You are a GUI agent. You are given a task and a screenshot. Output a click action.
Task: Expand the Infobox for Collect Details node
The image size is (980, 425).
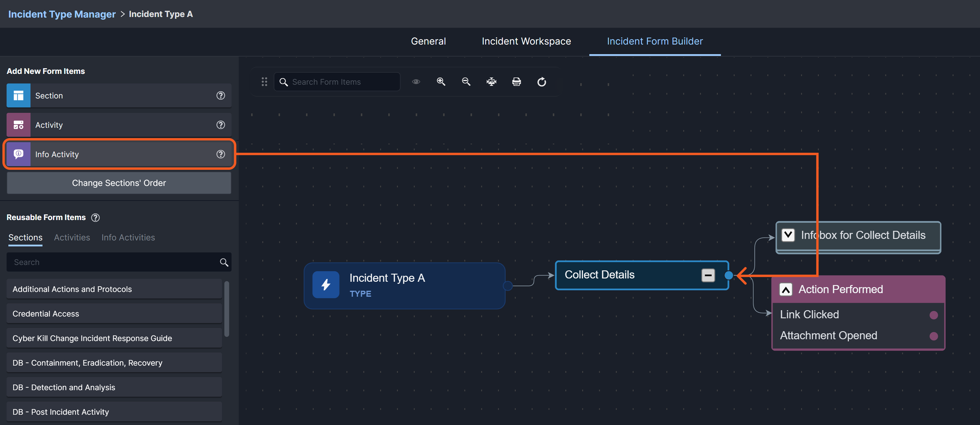point(788,235)
